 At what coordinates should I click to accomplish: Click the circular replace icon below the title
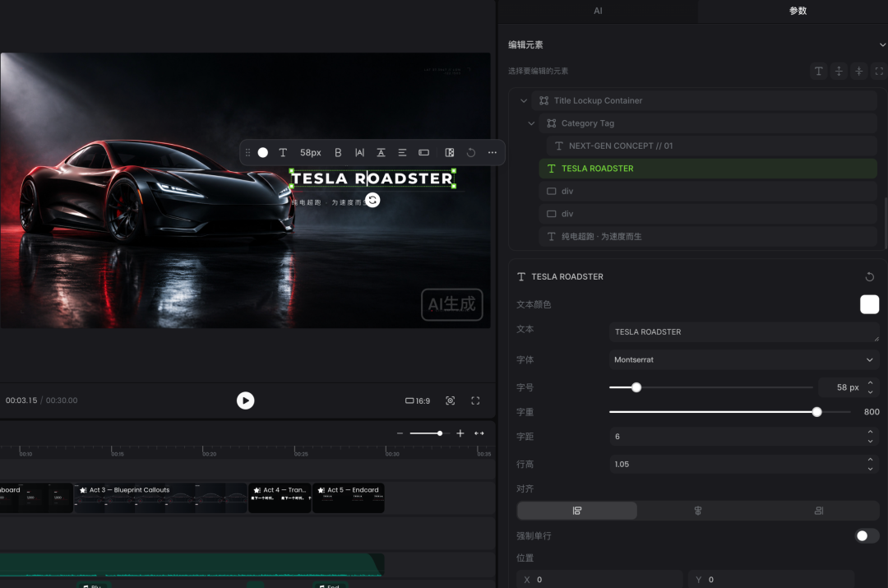372,200
